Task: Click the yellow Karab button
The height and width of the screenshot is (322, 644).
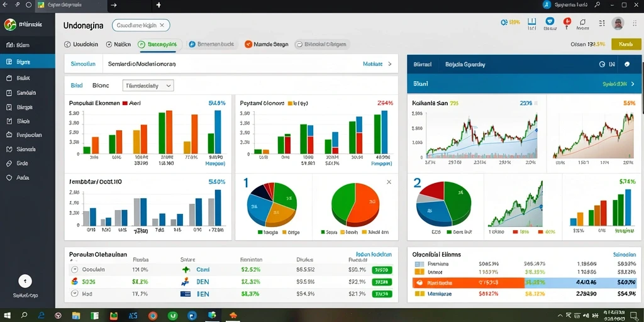Action: coord(626,44)
